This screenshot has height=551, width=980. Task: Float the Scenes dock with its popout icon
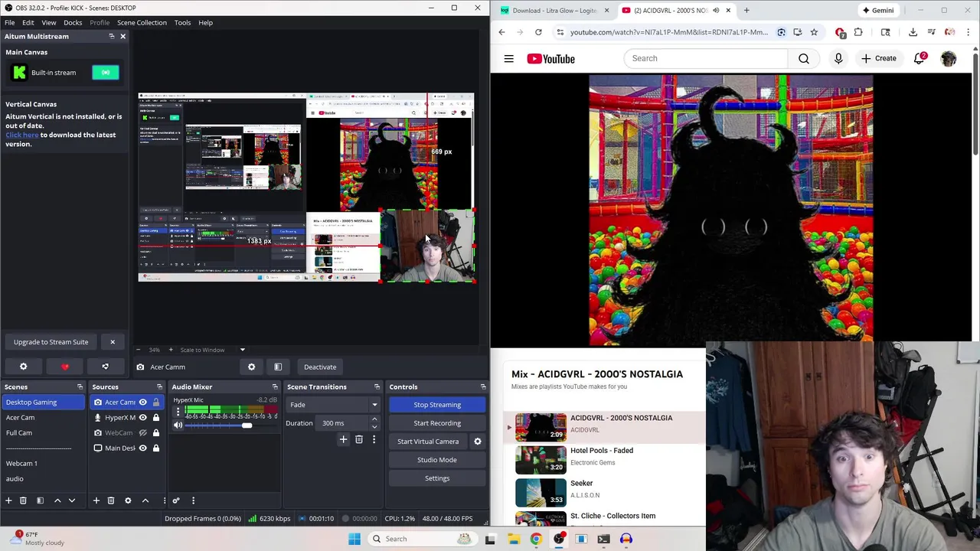(x=80, y=387)
